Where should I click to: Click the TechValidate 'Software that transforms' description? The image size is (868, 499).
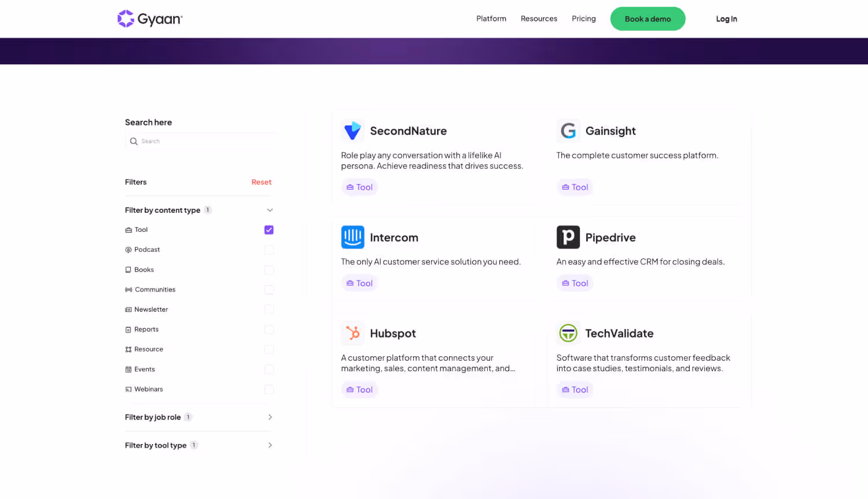point(643,363)
